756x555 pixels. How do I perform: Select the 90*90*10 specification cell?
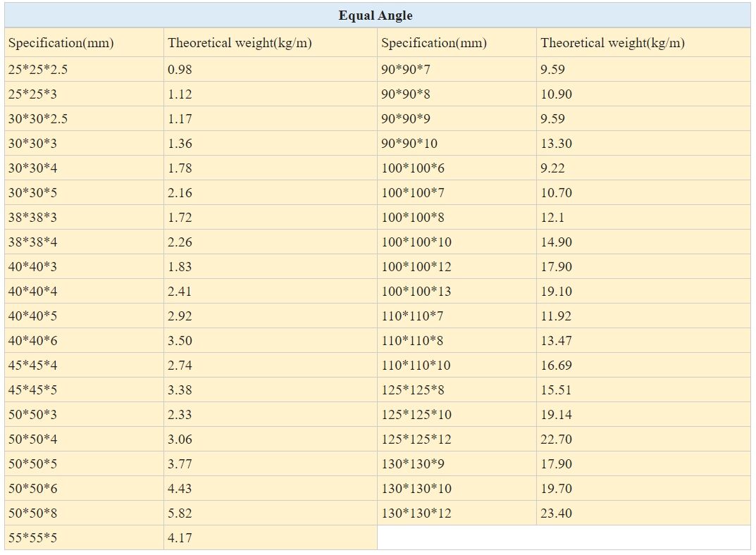[409, 144]
